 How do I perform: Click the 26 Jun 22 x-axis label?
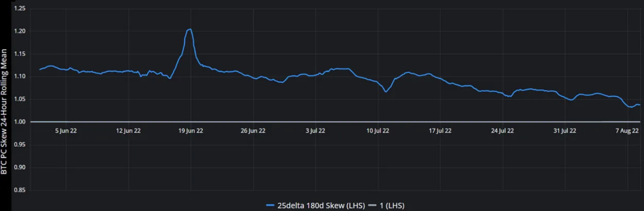pos(253,131)
